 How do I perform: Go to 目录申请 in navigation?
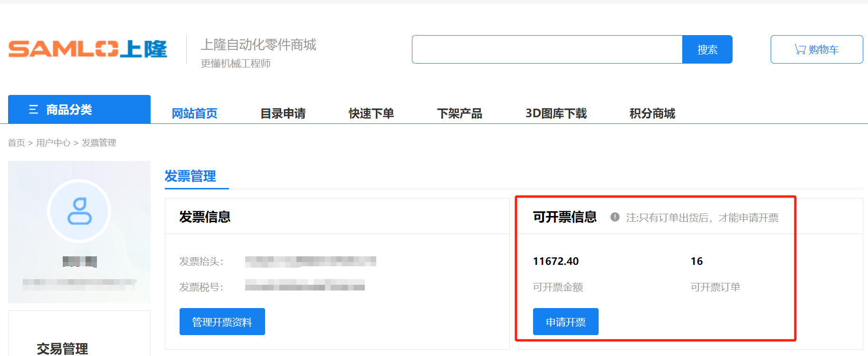pos(283,113)
